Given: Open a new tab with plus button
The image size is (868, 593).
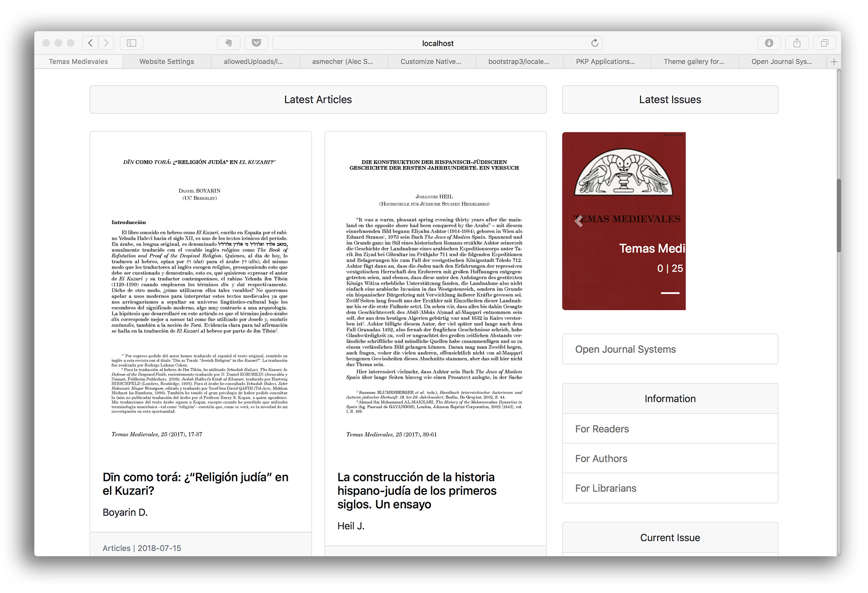Looking at the screenshot, I should (x=834, y=62).
